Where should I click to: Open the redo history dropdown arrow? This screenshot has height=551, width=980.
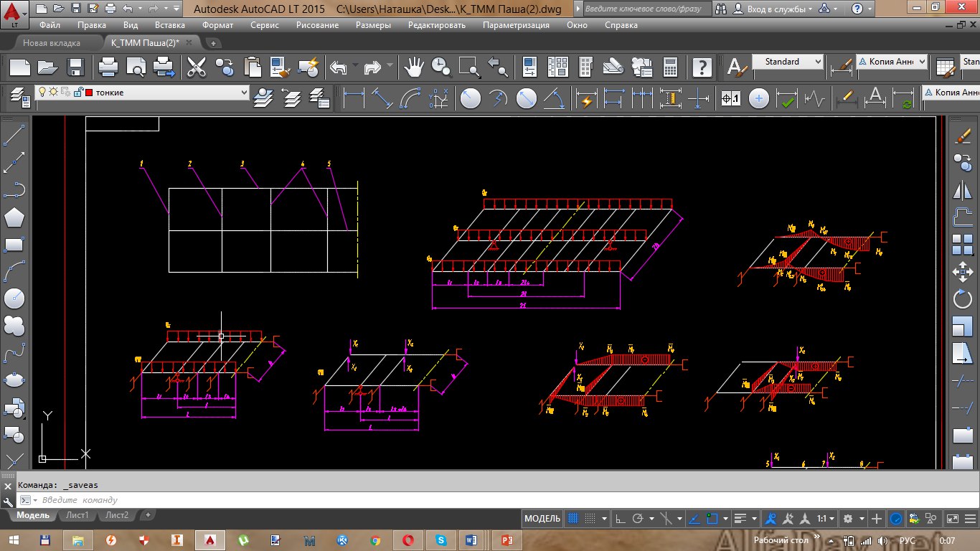point(390,67)
